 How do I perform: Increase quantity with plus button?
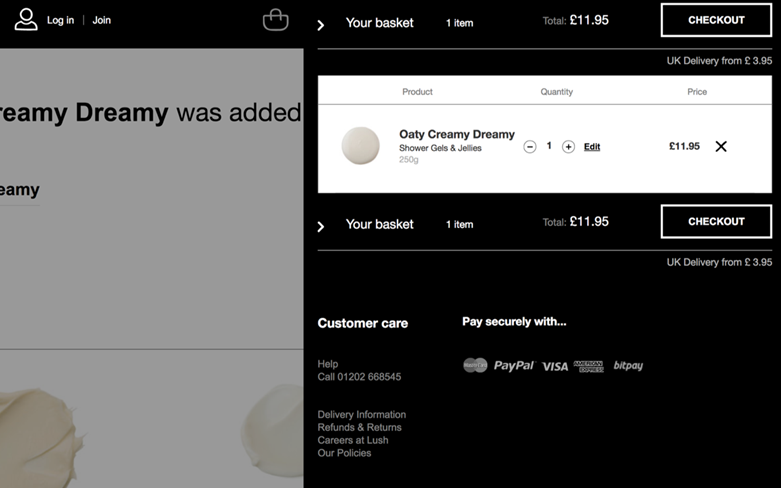click(x=568, y=146)
